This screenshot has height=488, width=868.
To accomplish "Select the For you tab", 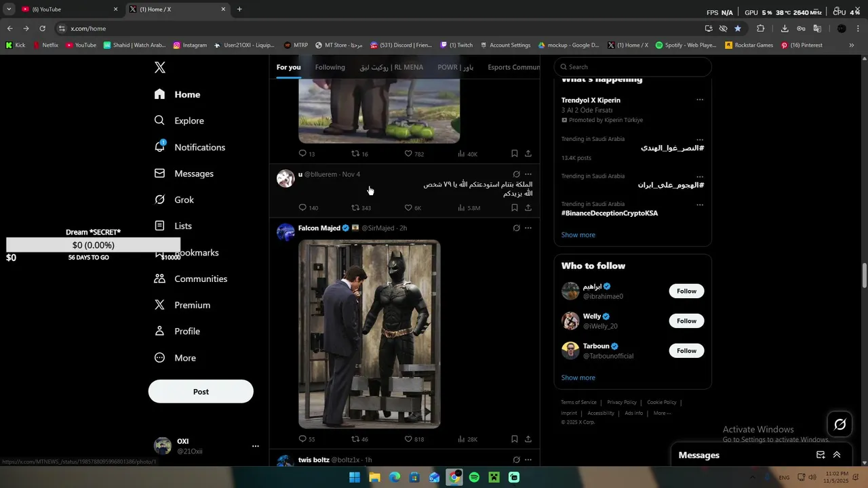I will [x=288, y=67].
